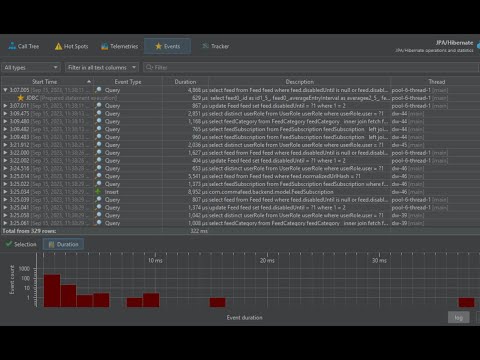Click the Query icon in the 3:09.482 row
Screen dimensions: 480x360
[x=99, y=129]
